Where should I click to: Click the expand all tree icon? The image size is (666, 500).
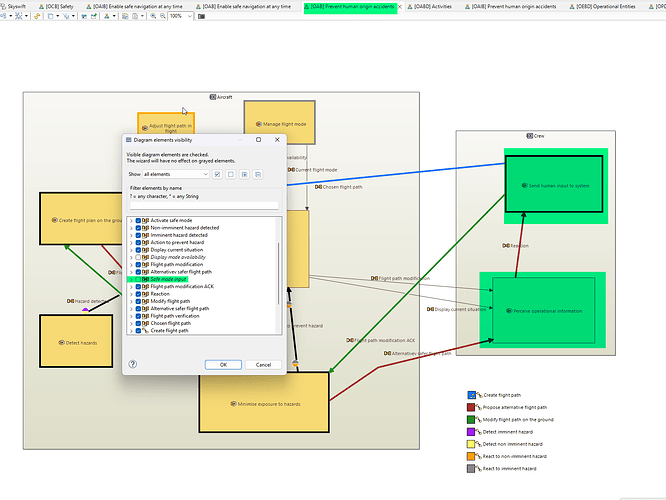tap(245, 174)
